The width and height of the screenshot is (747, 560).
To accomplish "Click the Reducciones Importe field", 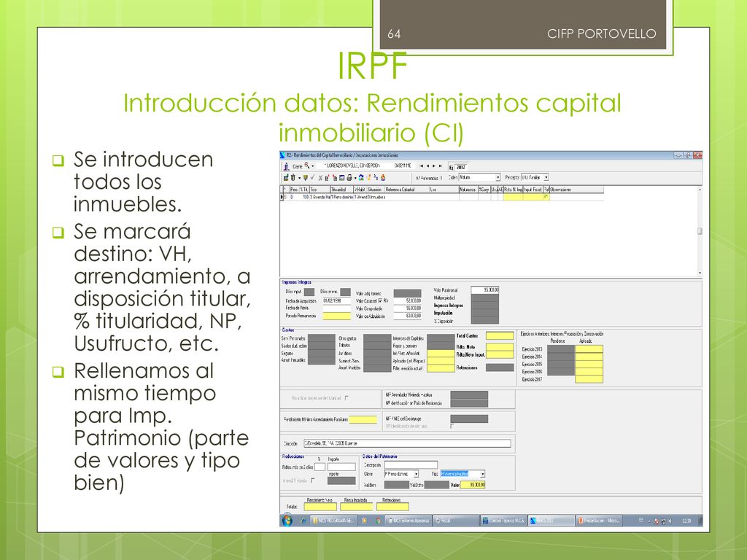I will [341, 467].
